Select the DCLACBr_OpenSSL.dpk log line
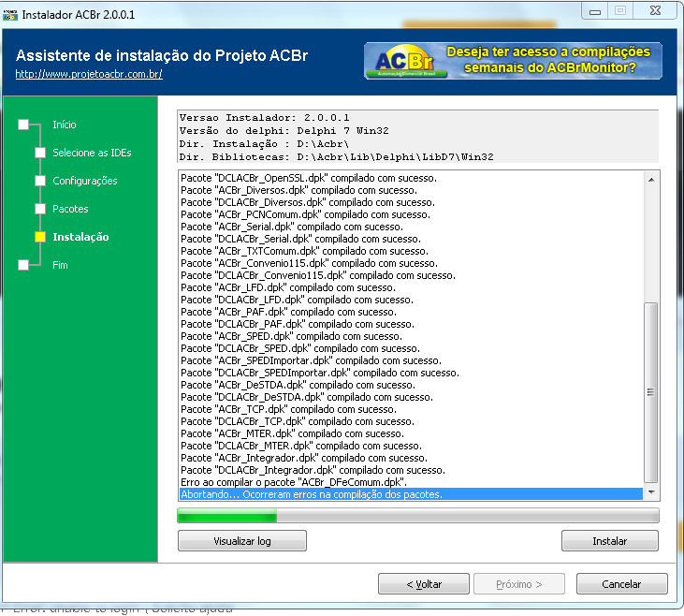Screen dimensions: 684x616 click(x=411, y=178)
